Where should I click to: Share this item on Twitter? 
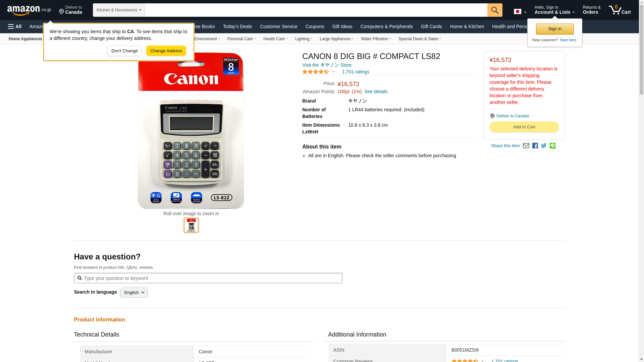(544, 146)
